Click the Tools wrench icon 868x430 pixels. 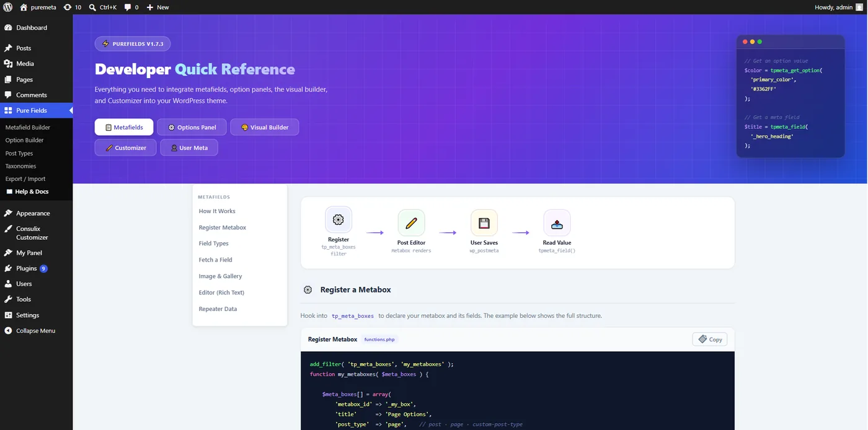pyautogui.click(x=8, y=299)
